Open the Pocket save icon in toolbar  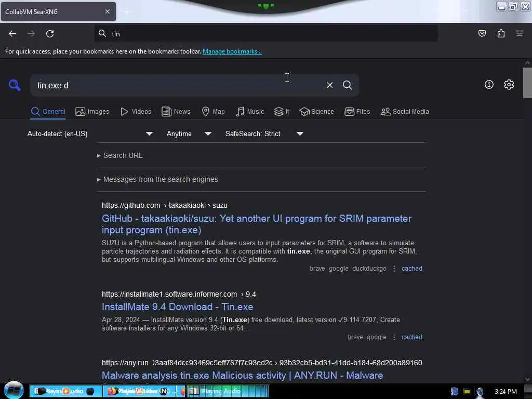[482, 33]
